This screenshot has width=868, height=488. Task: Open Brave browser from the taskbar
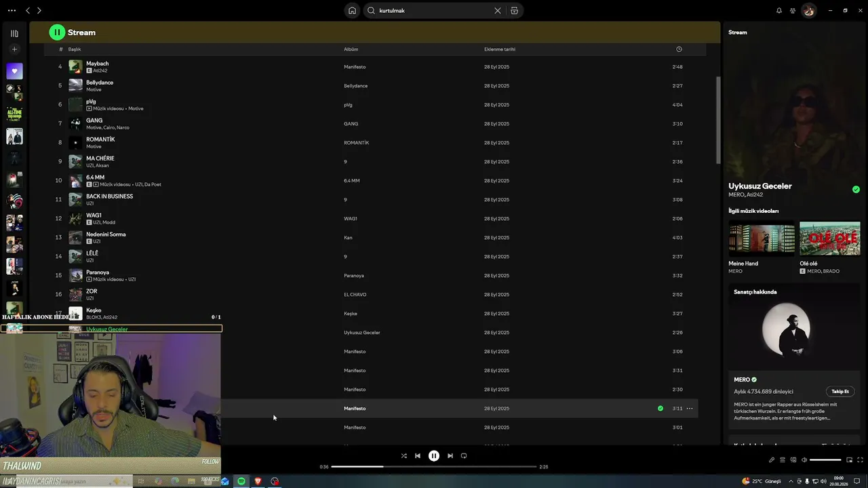[258, 481]
